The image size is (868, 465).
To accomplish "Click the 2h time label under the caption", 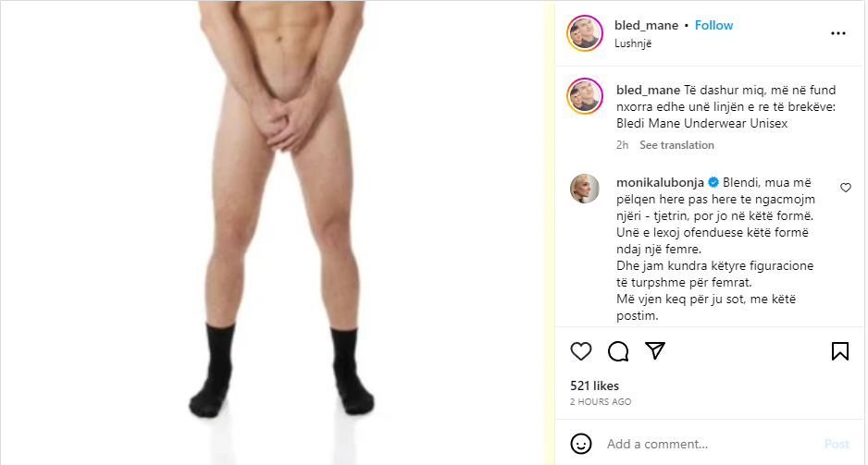I will [622, 145].
